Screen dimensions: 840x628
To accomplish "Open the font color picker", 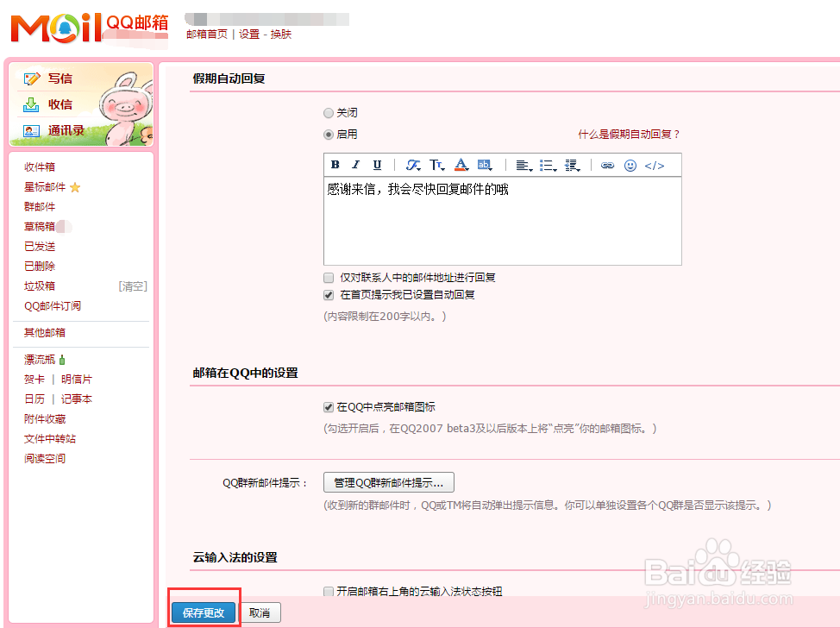I will (461, 165).
